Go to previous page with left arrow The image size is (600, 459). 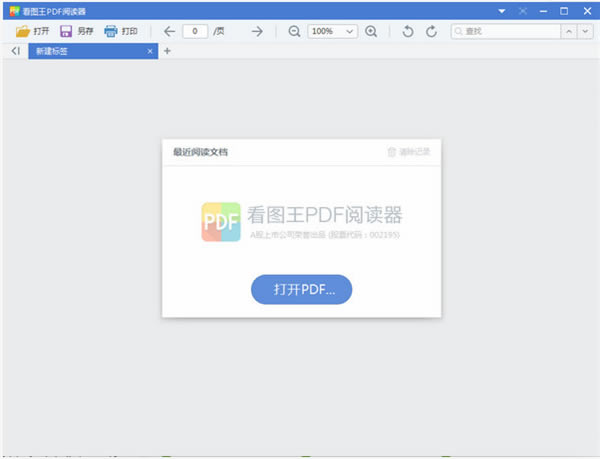(x=169, y=31)
